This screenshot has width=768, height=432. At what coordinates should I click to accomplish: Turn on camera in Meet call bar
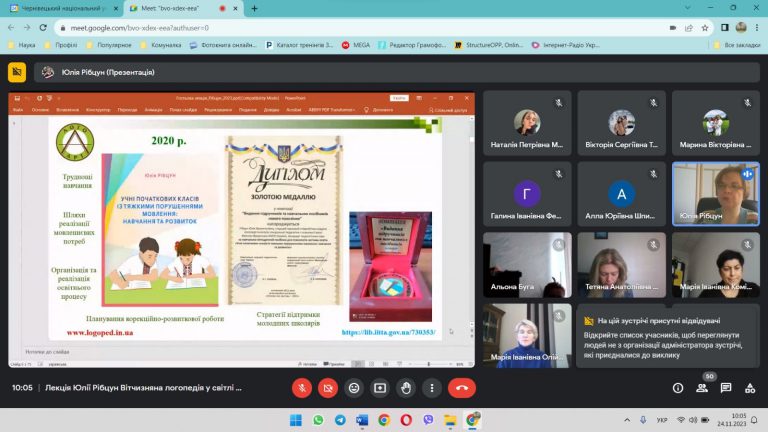pos(328,388)
